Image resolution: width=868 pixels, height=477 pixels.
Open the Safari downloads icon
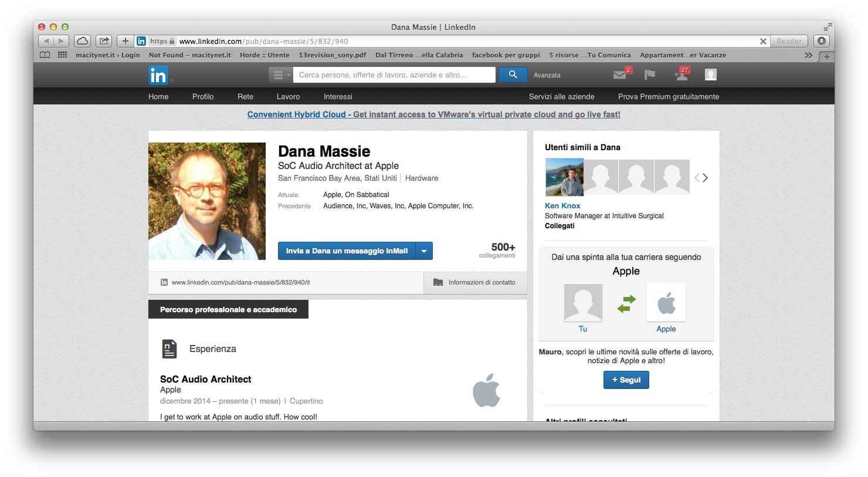pyautogui.click(x=822, y=41)
